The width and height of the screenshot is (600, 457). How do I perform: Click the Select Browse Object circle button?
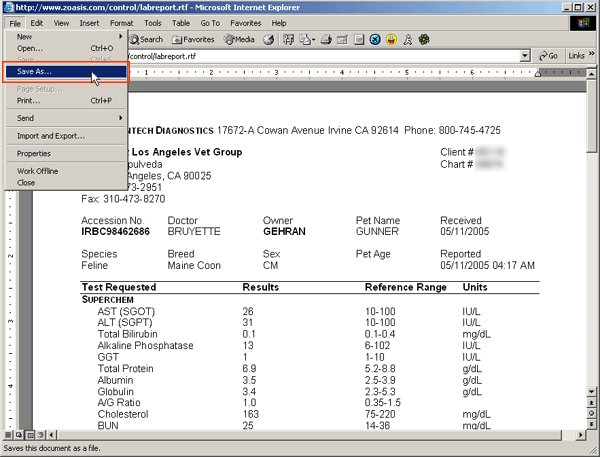click(591, 413)
